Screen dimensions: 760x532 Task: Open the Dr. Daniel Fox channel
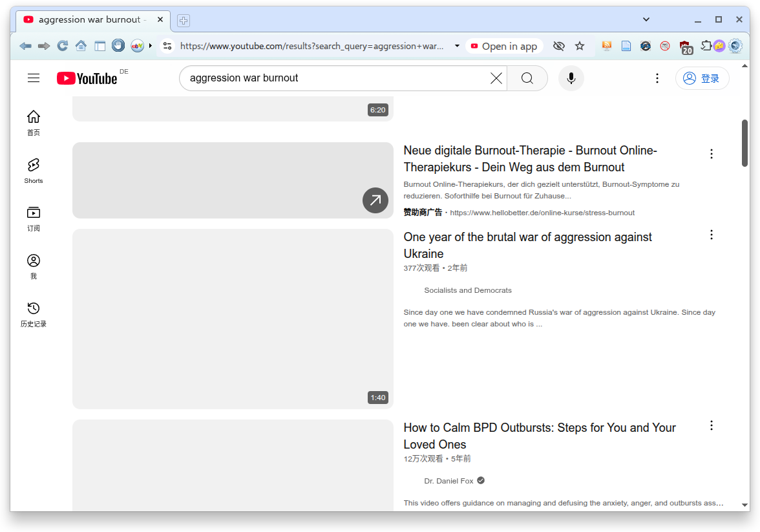(x=449, y=481)
